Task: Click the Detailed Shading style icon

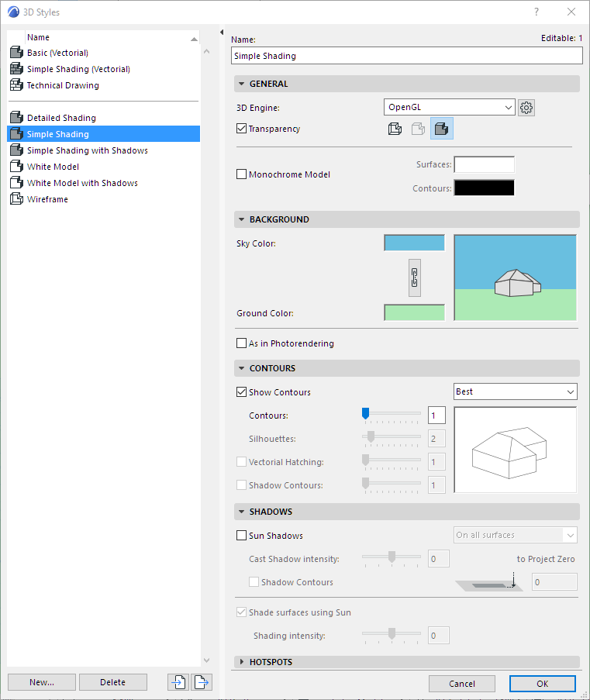Action: (16, 117)
